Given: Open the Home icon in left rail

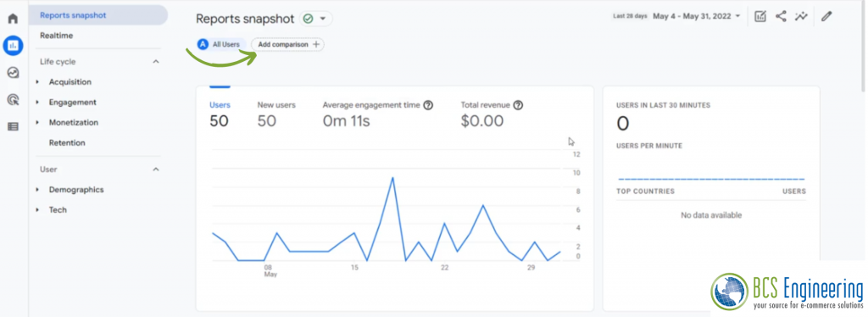Looking at the screenshot, I should click(x=13, y=19).
